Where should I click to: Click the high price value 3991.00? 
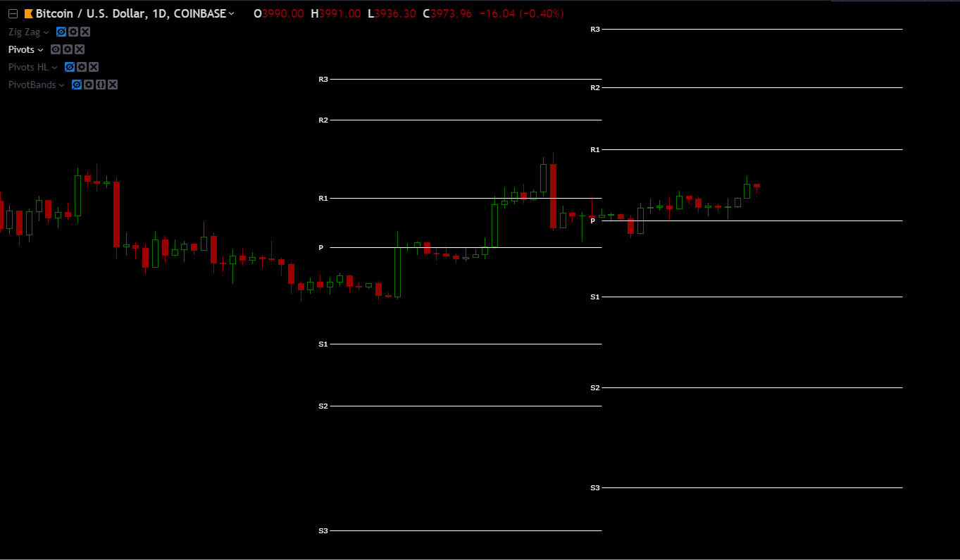point(340,14)
